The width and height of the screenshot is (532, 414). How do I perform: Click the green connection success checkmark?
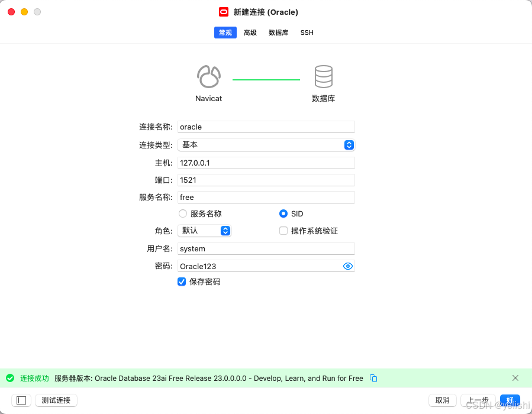10,378
